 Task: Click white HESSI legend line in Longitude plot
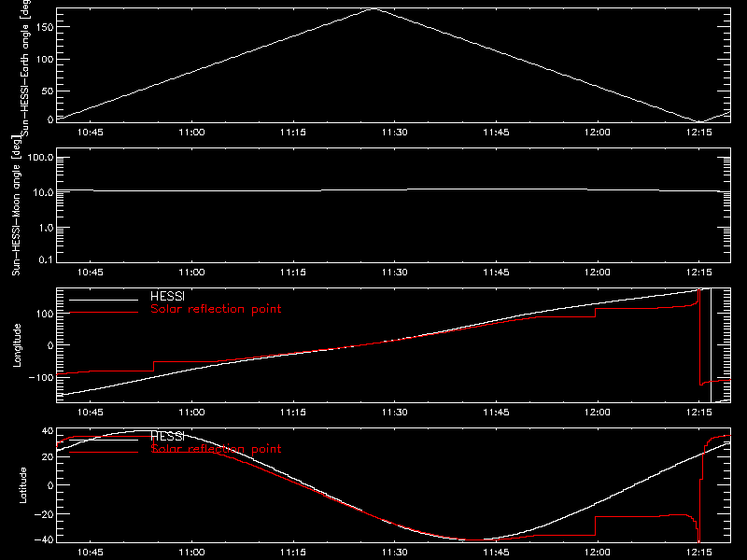(104, 300)
